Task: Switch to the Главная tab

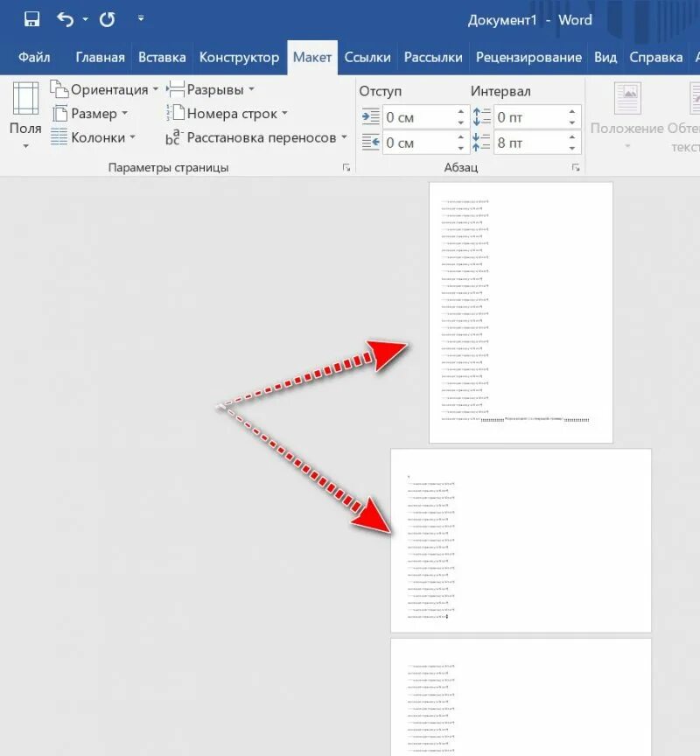Action: 100,58
